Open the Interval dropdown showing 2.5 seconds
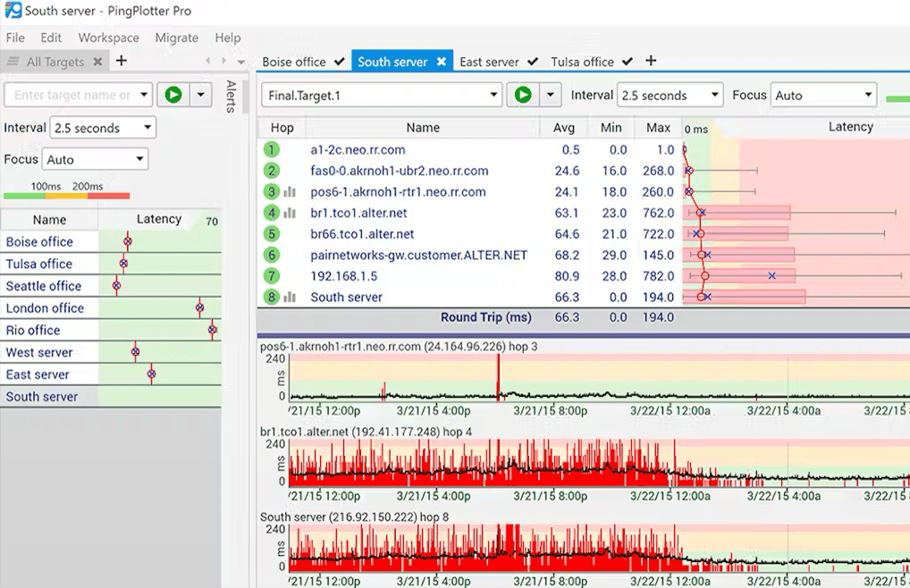The width and height of the screenshot is (910, 588). pyautogui.click(x=669, y=95)
